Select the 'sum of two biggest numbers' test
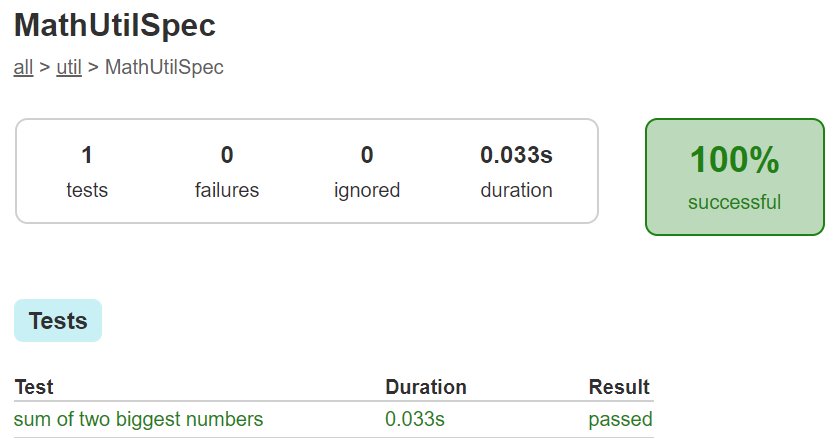838x447 pixels. (x=139, y=419)
